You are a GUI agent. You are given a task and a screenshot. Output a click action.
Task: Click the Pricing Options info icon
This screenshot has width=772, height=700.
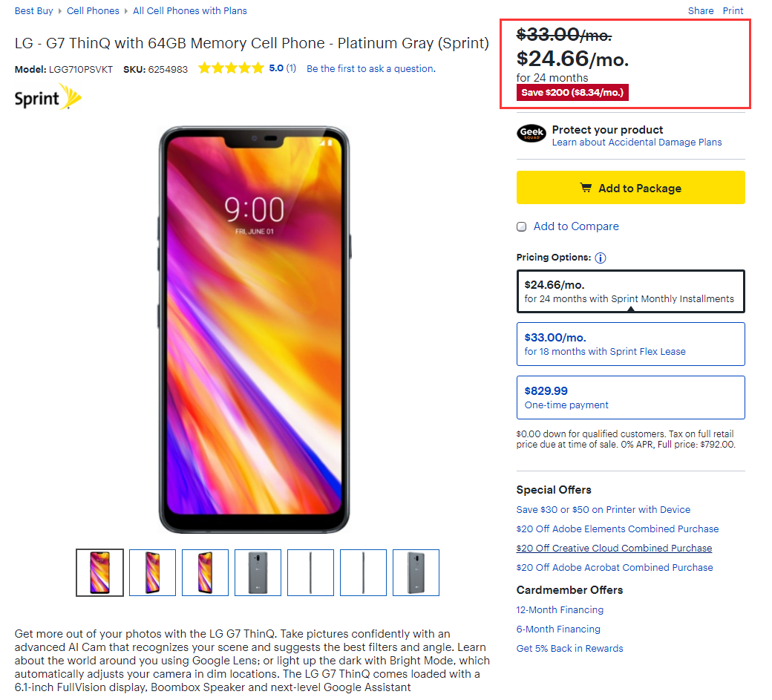pos(601,258)
